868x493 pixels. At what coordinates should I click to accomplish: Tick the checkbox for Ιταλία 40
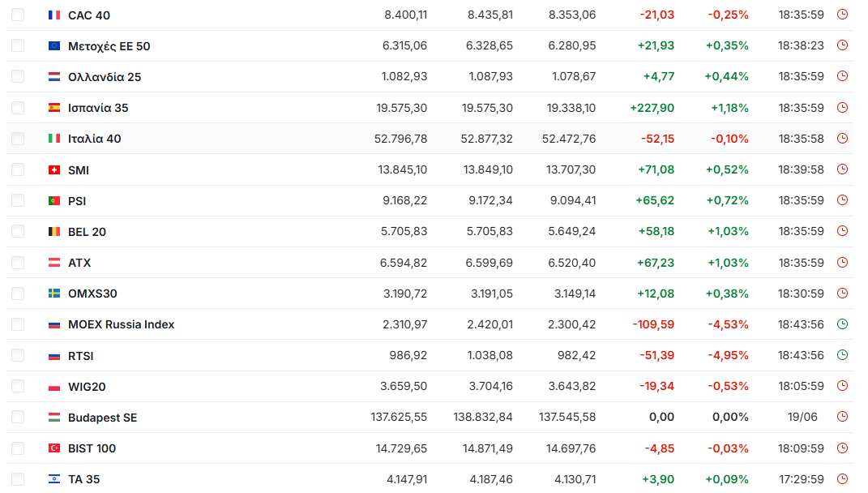18,139
